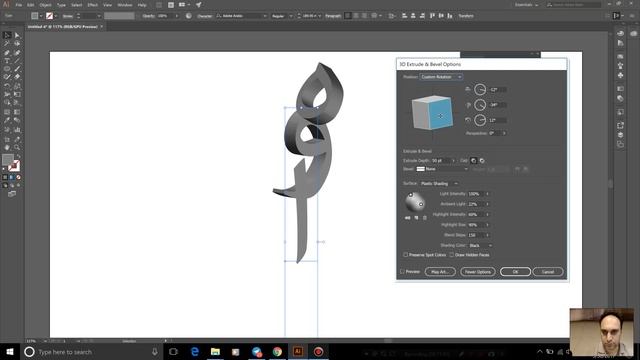Select the Hand tool
This screenshot has width=640, height=360.
point(7,147)
